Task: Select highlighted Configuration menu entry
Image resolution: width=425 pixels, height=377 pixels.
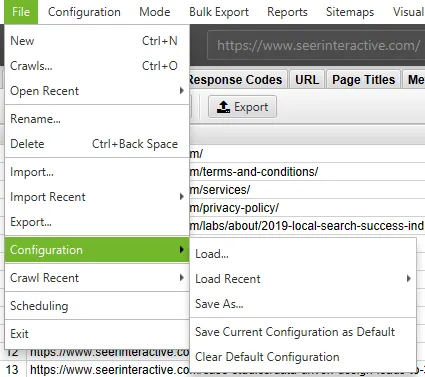Action: pyautogui.click(x=97, y=250)
